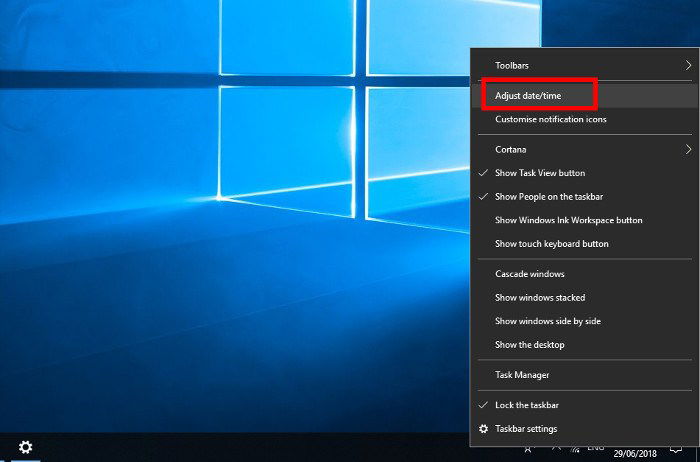
Task: Show hidden tray icons with the up chevron
Action: point(556,449)
